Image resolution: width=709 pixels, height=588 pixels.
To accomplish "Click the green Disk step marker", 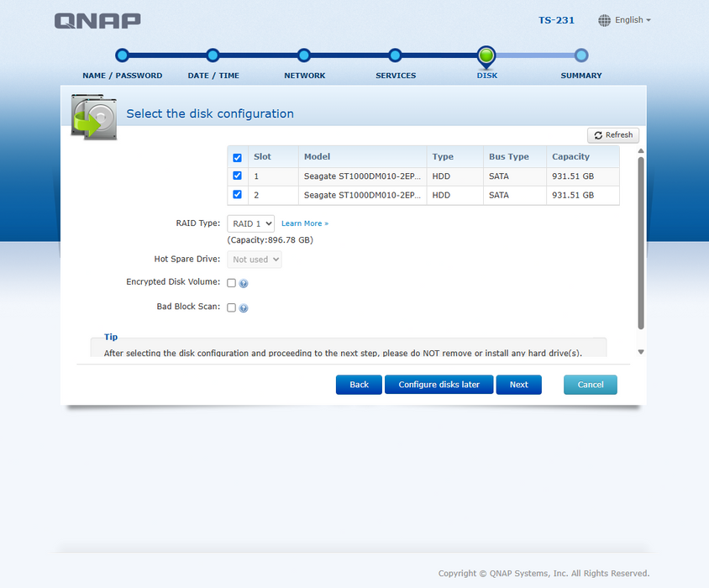I will point(486,55).
